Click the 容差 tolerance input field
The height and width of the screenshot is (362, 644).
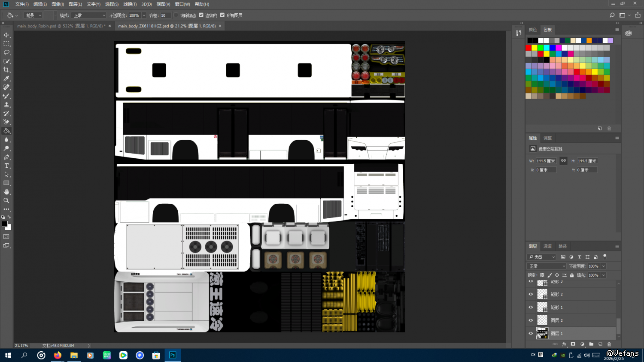pyautogui.click(x=165, y=15)
